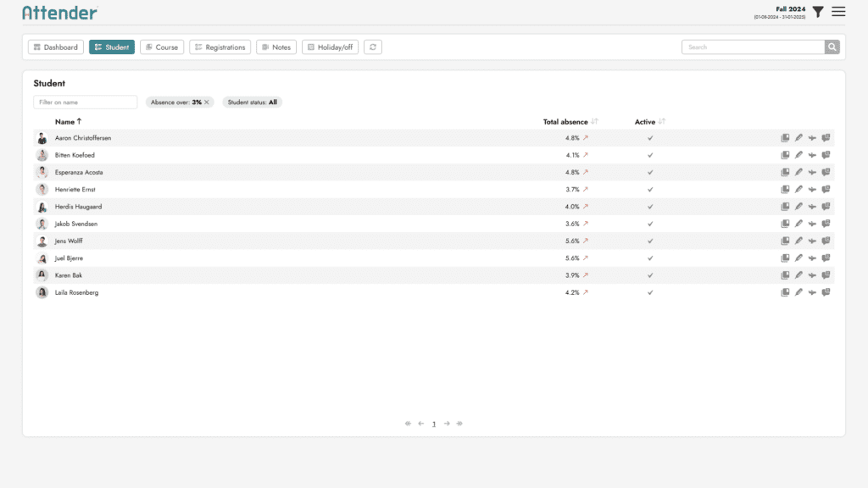Click the 'Filter on name' input field
This screenshot has width=868, height=488.
tap(85, 103)
